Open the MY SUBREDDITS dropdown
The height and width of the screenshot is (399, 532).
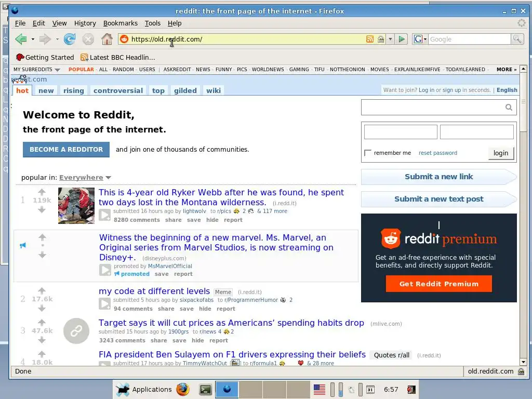pos(37,69)
